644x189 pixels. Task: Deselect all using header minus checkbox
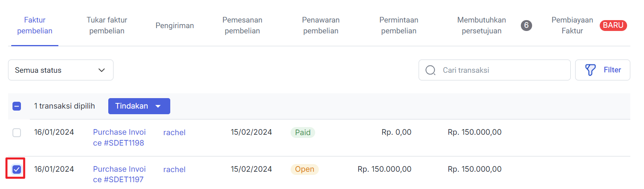tap(17, 106)
